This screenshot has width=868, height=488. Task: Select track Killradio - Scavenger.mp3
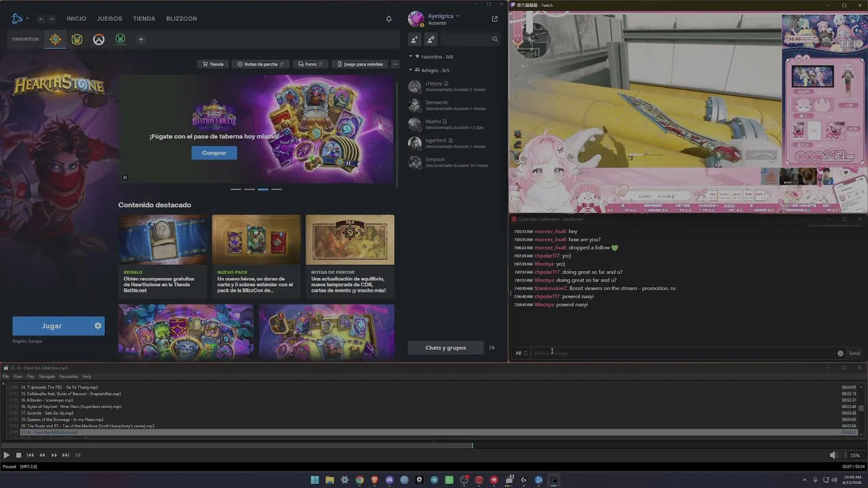click(434, 401)
